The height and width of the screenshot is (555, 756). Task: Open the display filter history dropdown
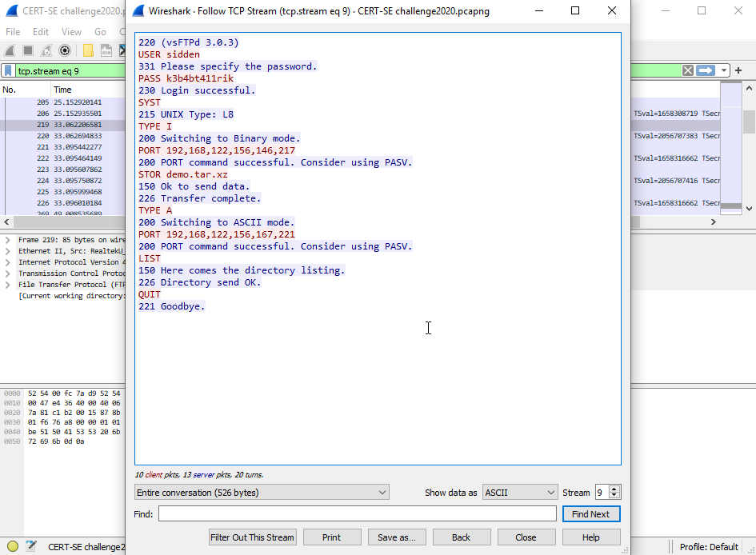723,71
